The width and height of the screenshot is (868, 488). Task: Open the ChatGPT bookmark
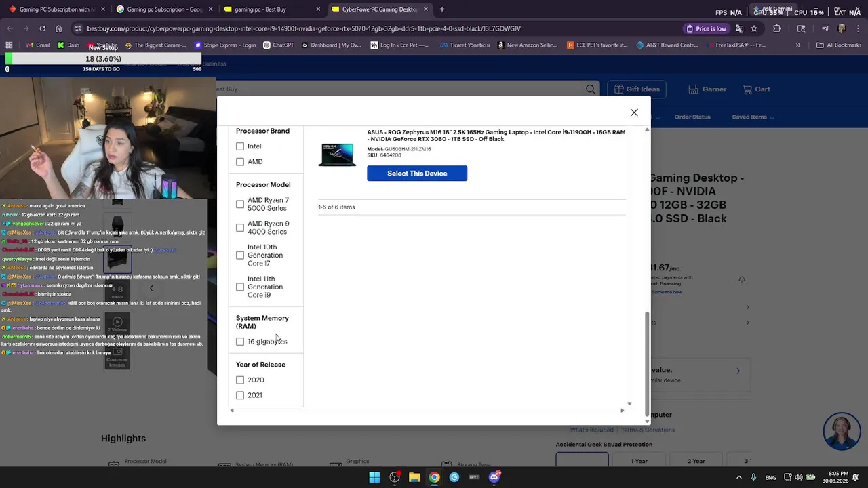click(x=278, y=45)
